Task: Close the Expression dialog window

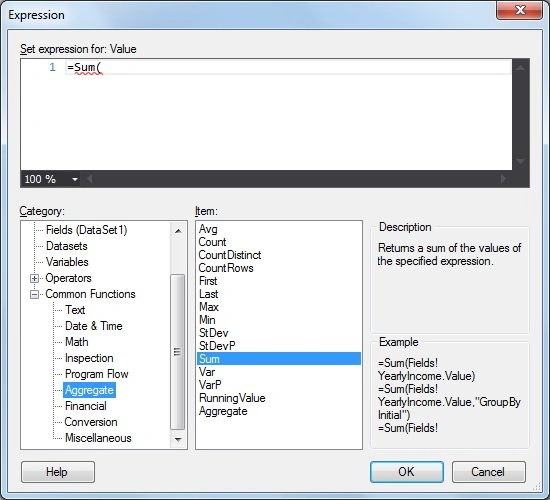Action: tap(519, 10)
